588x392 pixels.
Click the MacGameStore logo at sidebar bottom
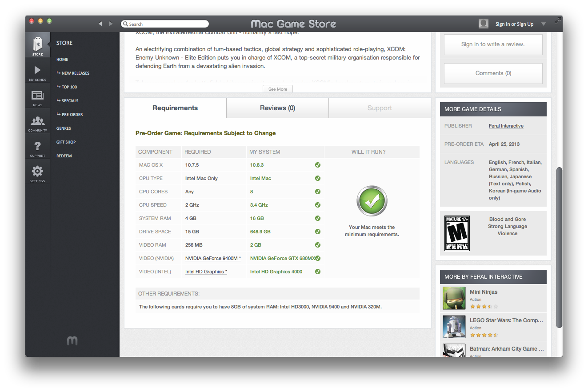[x=72, y=341]
